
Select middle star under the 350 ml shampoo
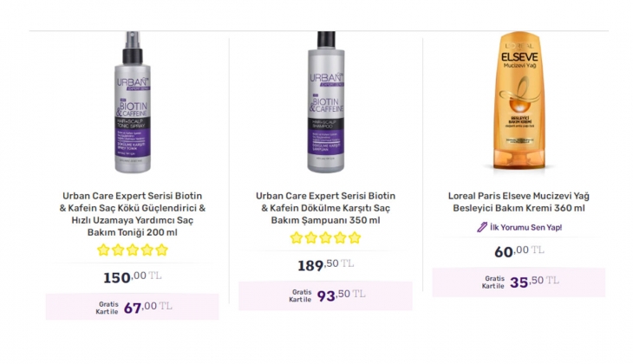tap(325, 237)
